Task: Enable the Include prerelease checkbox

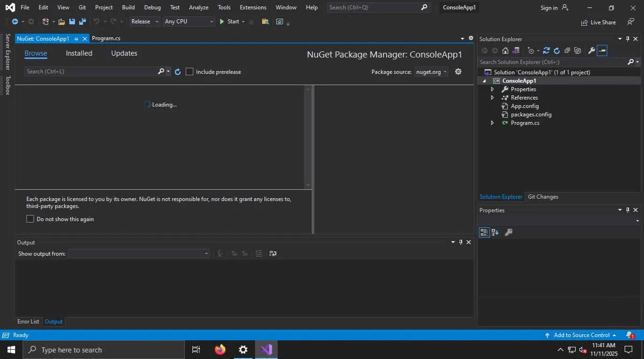Action: [x=190, y=72]
